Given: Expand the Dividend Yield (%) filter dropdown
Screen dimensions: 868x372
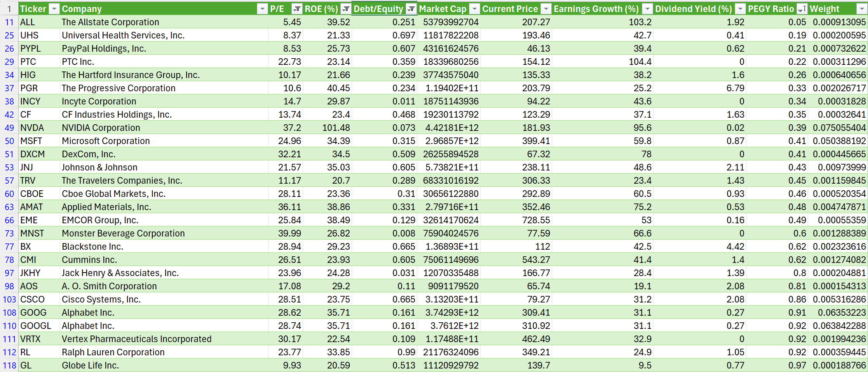Looking at the screenshot, I should (741, 9).
